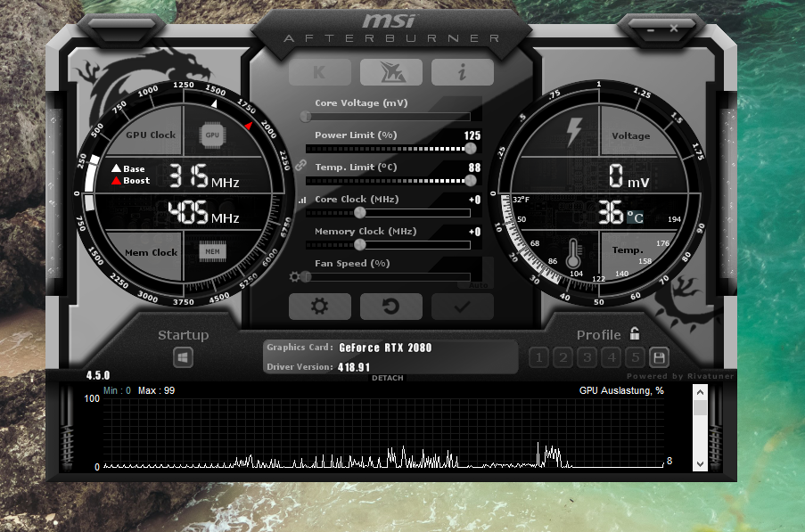
Task: Select profile slot 2
Action: point(563,357)
